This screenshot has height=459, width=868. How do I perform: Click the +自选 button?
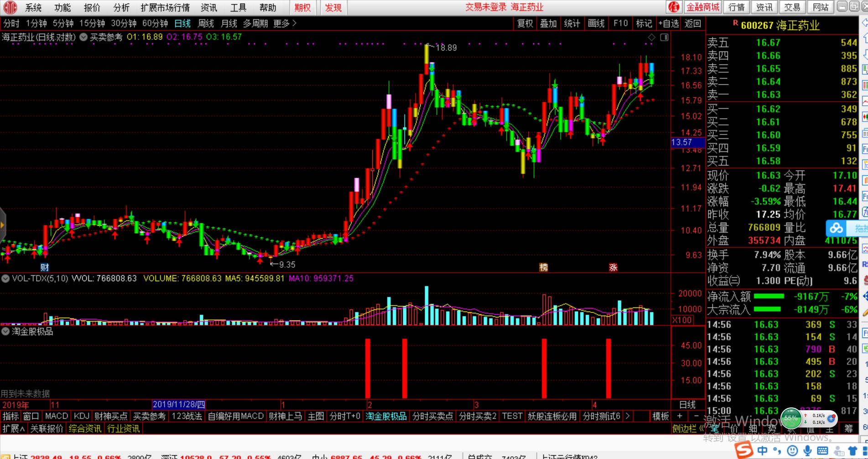[x=669, y=23]
